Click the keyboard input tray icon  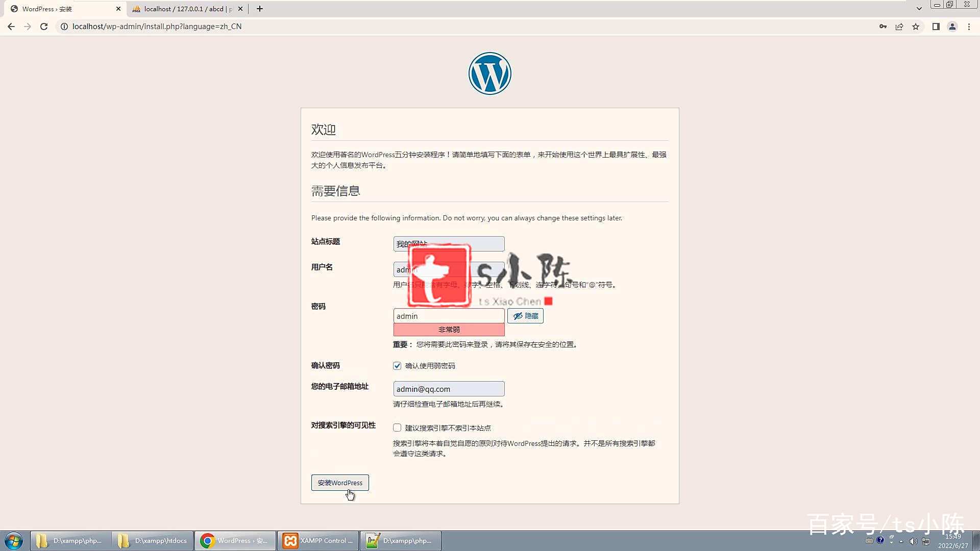pos(869,540)
